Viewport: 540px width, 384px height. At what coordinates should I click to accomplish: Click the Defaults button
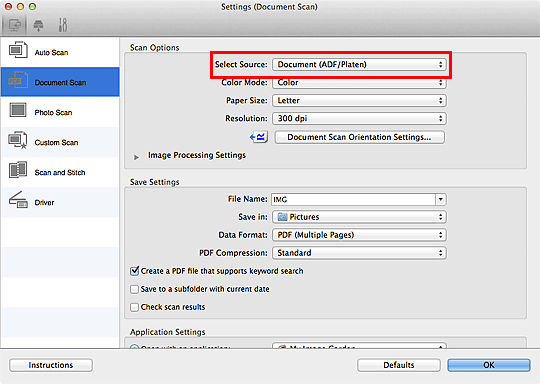point(399,365)
